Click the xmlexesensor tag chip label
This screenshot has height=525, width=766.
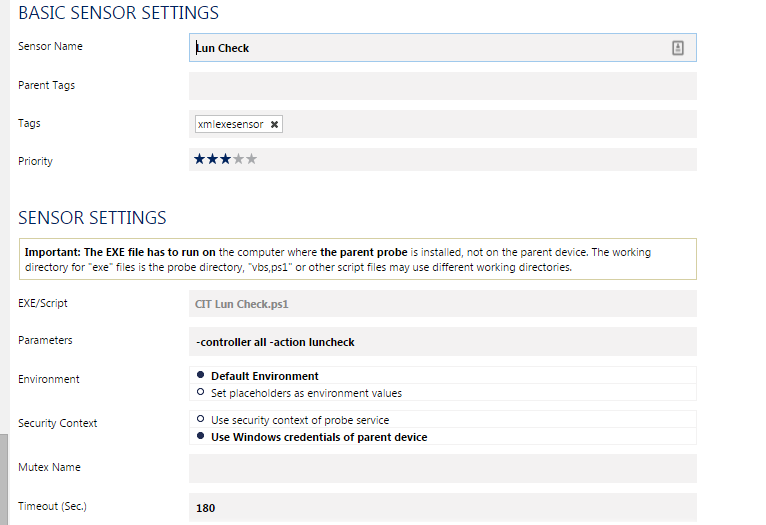click(231, 124)
